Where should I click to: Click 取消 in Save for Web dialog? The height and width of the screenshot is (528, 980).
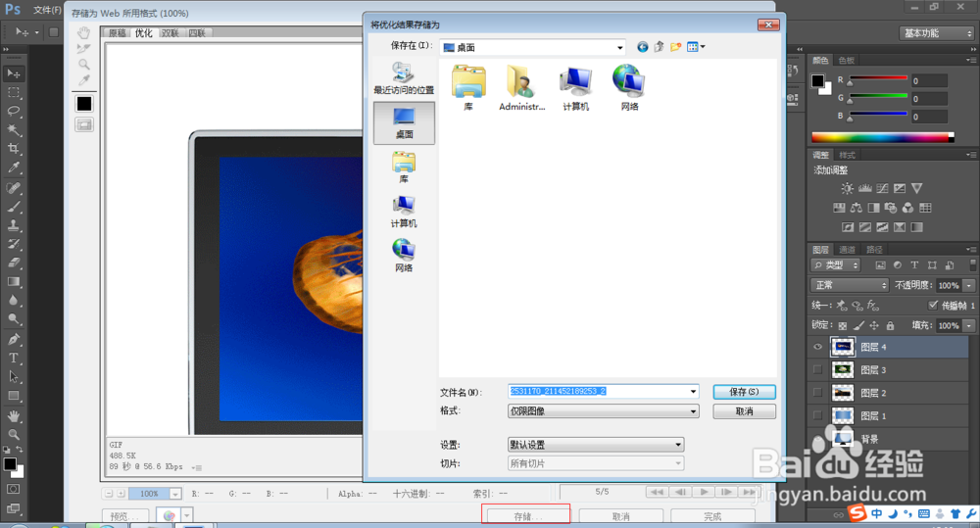coord(620,516)
